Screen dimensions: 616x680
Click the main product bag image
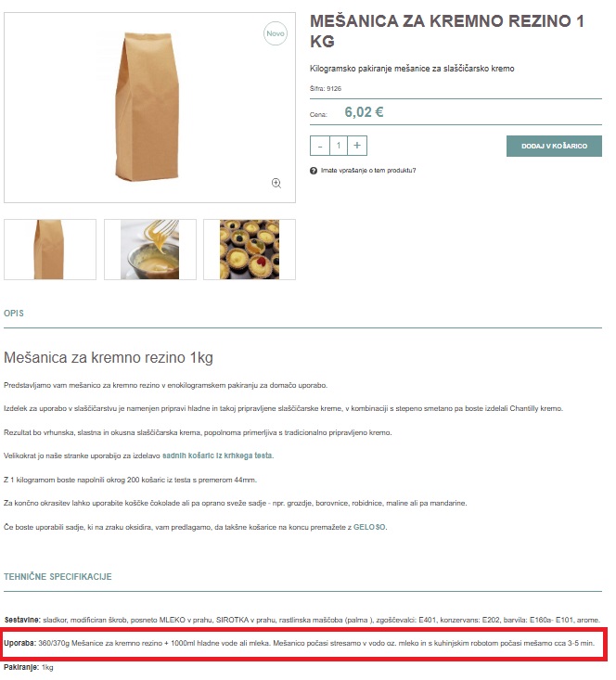[x=148, y=107]
